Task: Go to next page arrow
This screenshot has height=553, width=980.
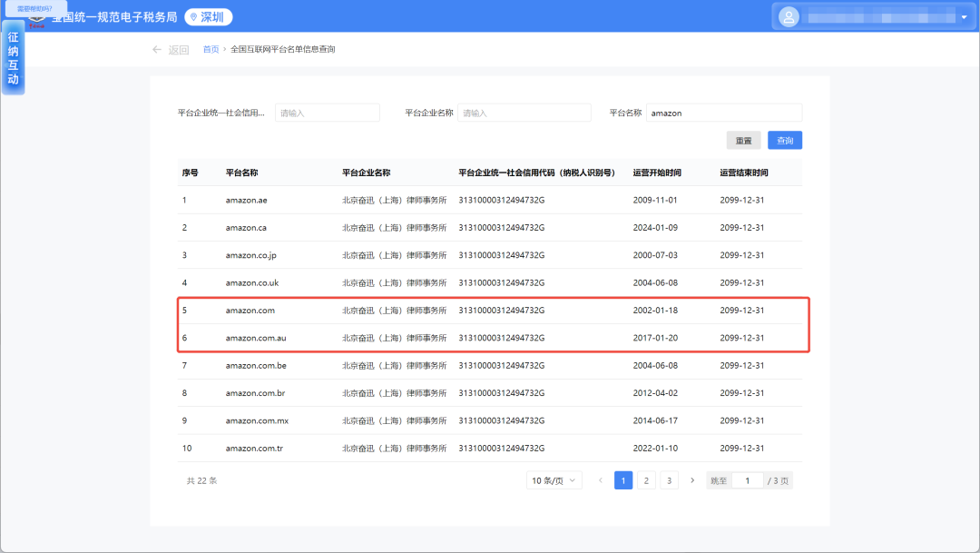Action: coord(692,480)
